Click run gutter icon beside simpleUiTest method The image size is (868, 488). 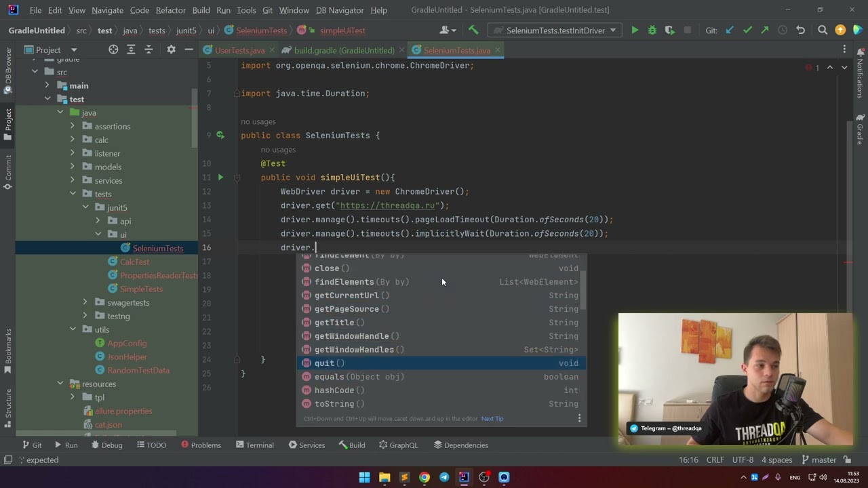[220, 178]
